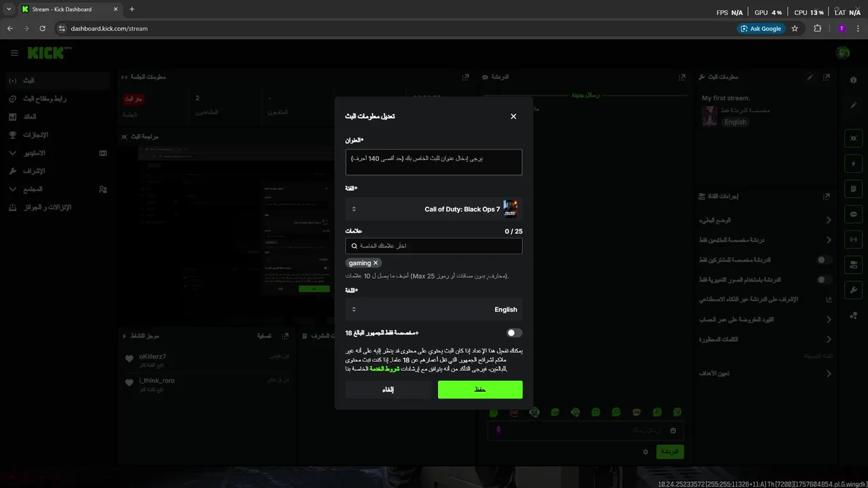Click the chat send button
Image resolution: width=868 pixels, height=488 pixels.
click(670, 451)
